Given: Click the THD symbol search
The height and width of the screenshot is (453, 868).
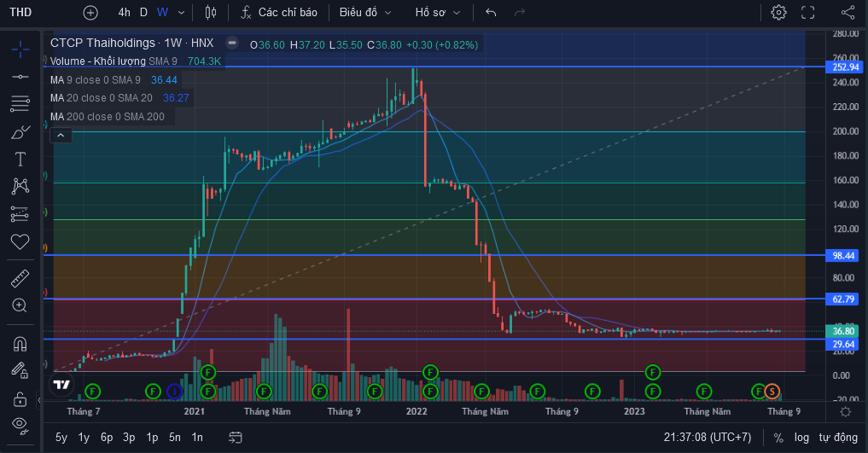Looking at the screenshot, I should coord(20,12).
